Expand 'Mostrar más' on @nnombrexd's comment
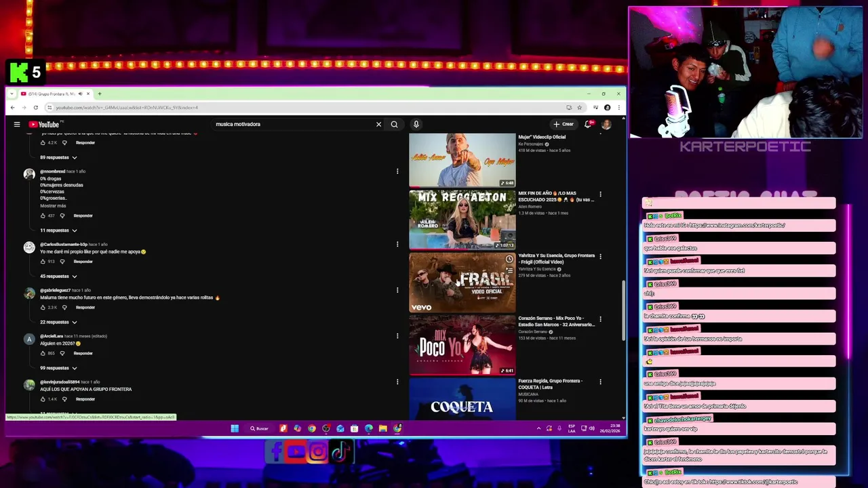The width and height of the screenshot is (868, 488). [x=53, y=205]
